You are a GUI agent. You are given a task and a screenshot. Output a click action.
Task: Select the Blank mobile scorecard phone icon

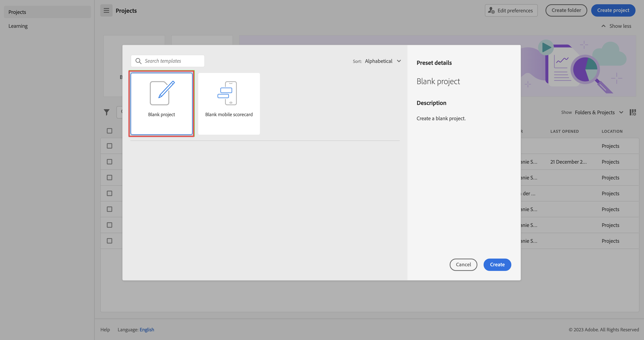coord(228,93)
